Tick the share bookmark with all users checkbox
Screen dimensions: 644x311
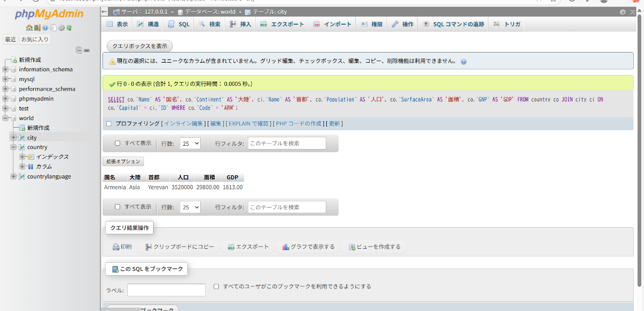216,286
